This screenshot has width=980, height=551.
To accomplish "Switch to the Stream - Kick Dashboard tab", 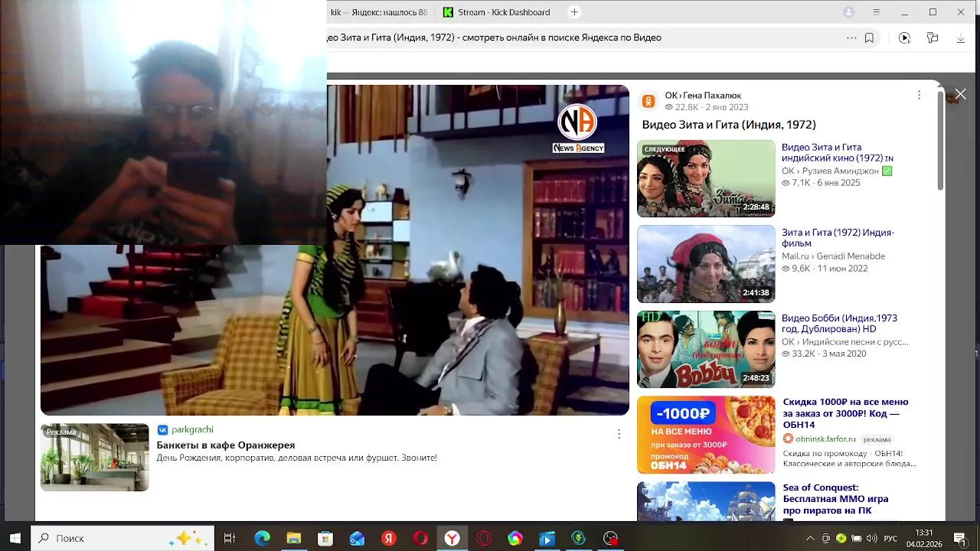I will (x=496, y=12).
